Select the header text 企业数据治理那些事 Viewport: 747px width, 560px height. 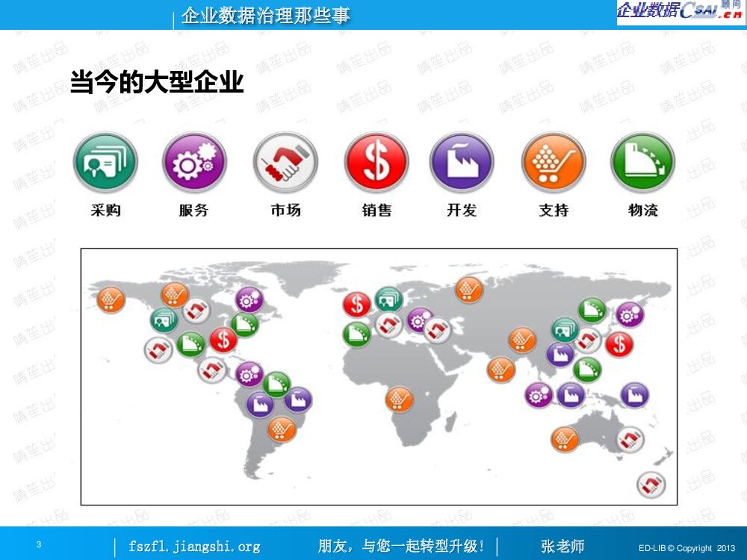coord(266,16)
